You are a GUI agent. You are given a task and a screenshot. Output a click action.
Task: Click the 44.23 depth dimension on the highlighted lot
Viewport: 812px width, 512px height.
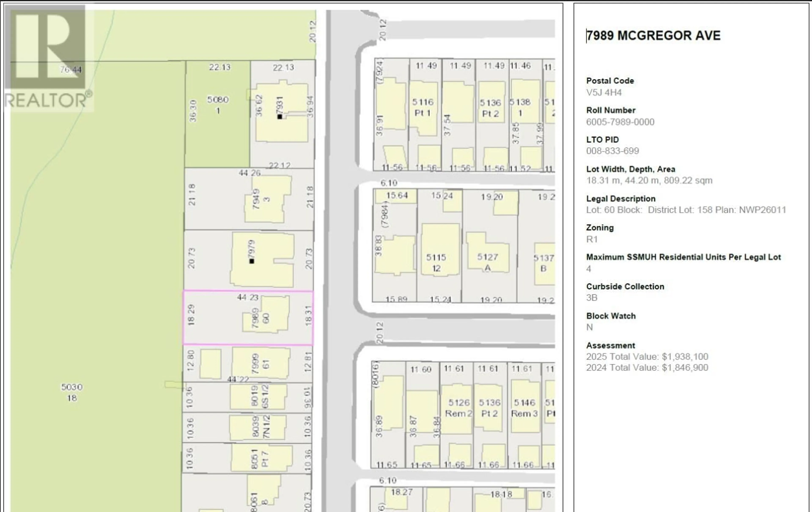click(248, 297)
